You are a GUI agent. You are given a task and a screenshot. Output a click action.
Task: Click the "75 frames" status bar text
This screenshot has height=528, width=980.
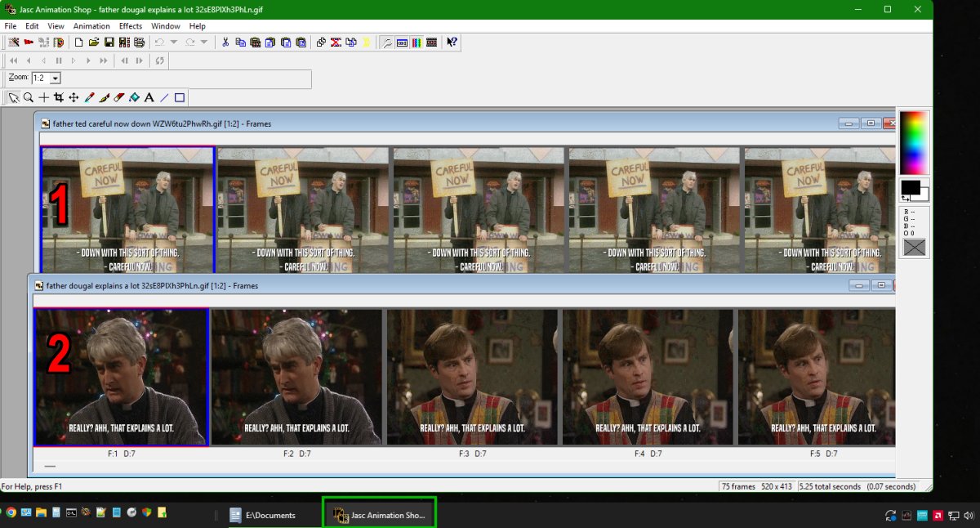tap(738, 486)
